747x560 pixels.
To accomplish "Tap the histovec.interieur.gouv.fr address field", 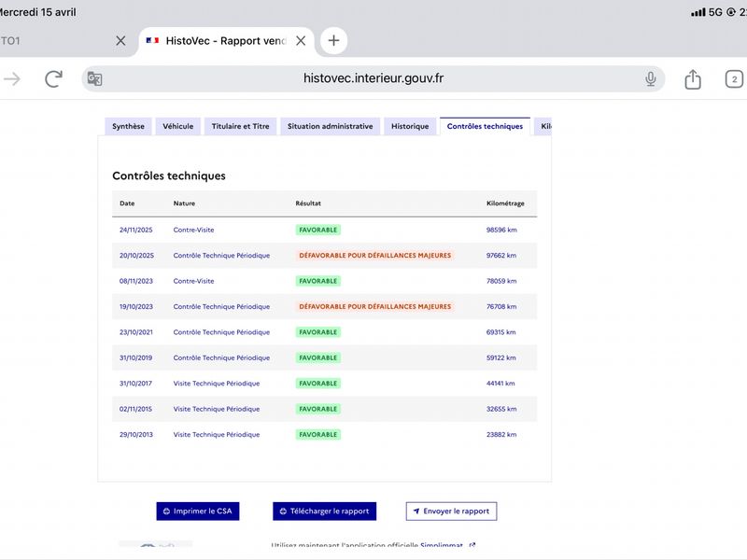I will (x=373, y=79).
